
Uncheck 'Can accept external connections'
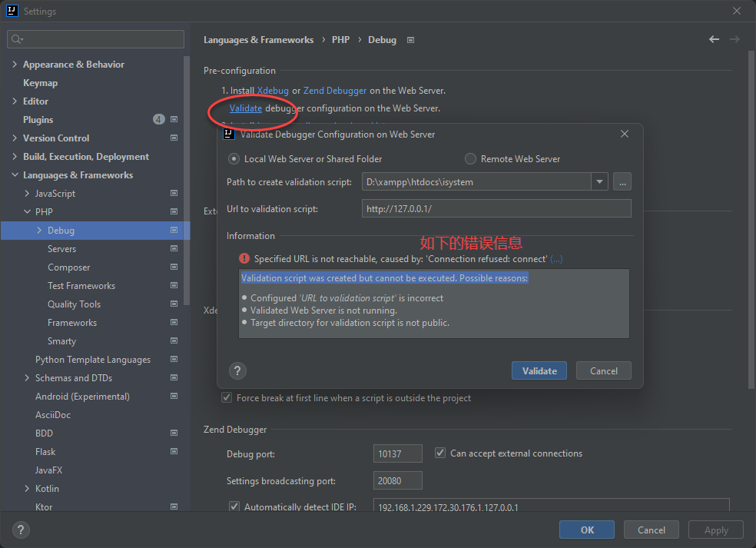[x=440, y=453]
